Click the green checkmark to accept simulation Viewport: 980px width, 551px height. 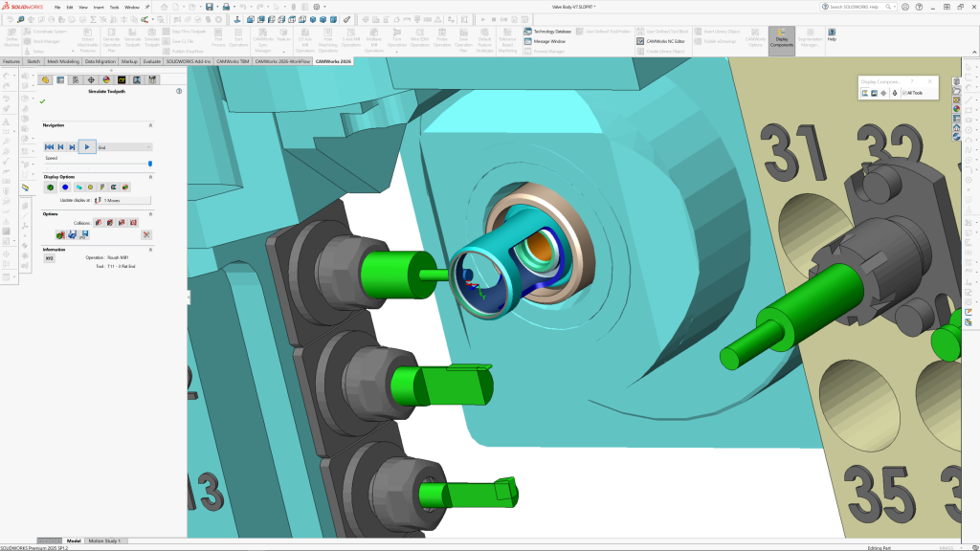(x=43, y=100)
